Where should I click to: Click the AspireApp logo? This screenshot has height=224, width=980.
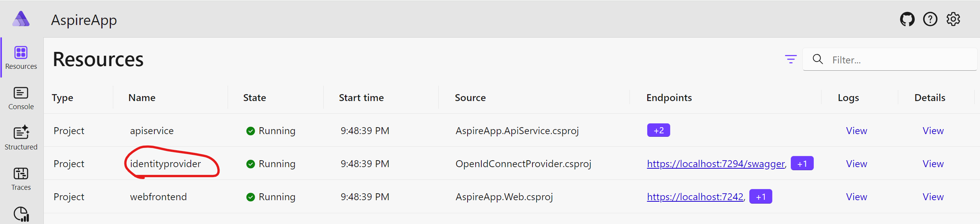pyautogui.click(x=21, y=19)
